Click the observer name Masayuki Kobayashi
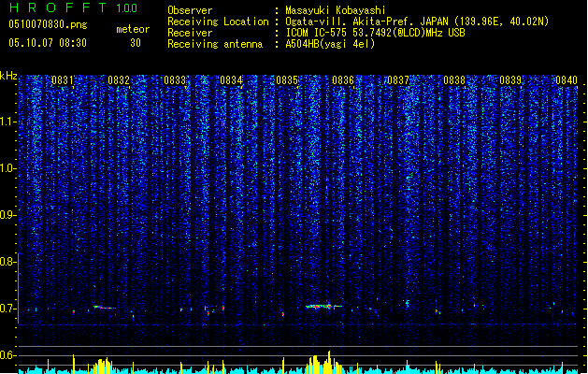Viewport: 588px width, 374px height. (x=336, y=10)
